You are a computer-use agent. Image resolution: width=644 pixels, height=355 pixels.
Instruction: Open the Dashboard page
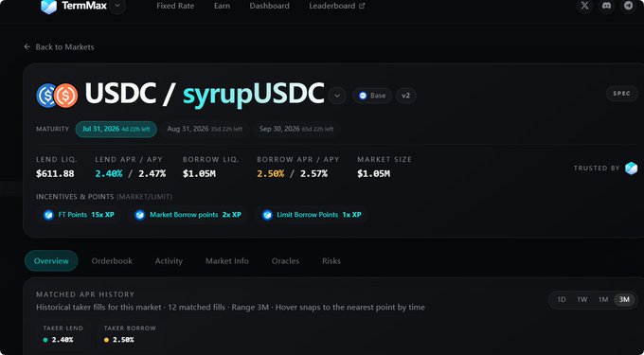[x=269, y=7]
